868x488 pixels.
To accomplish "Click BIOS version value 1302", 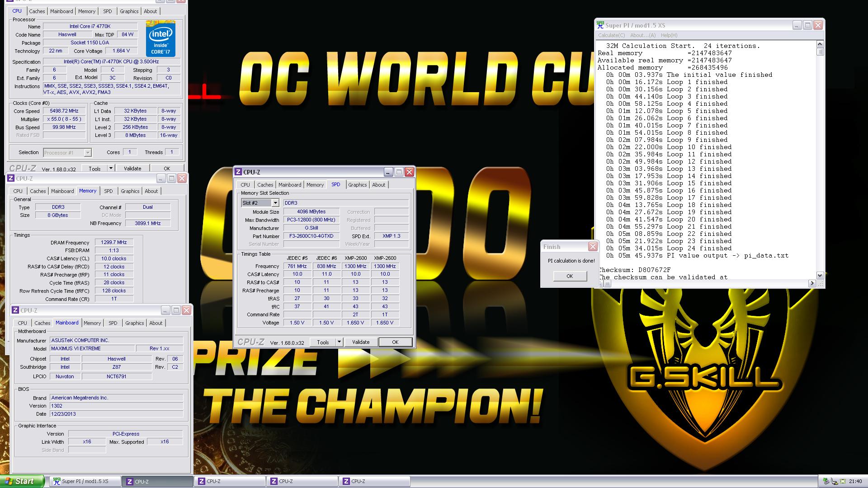I will click(x=116, y=406).
